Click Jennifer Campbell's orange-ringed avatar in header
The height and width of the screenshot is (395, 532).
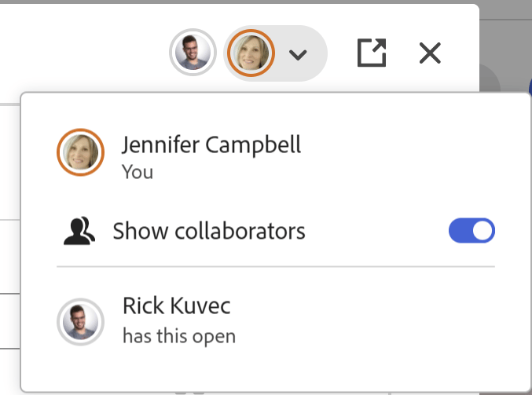click(x=250, y=53)
